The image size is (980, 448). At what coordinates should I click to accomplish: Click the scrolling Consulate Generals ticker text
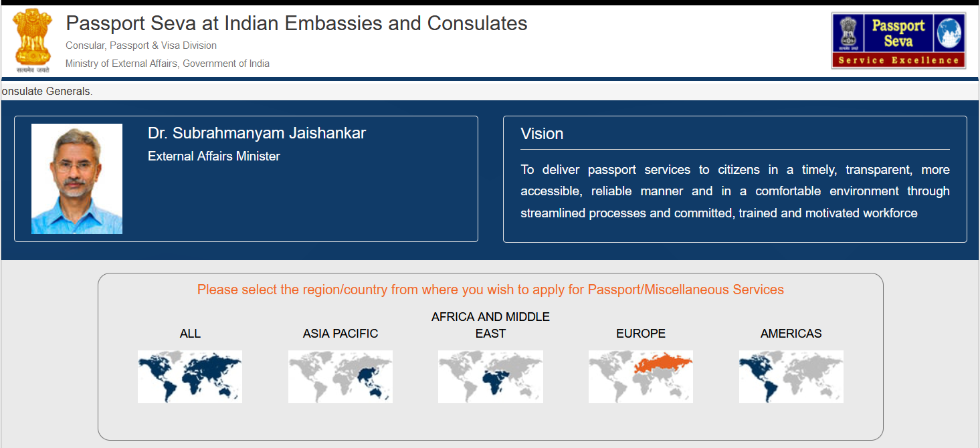[x=47, y=91]
